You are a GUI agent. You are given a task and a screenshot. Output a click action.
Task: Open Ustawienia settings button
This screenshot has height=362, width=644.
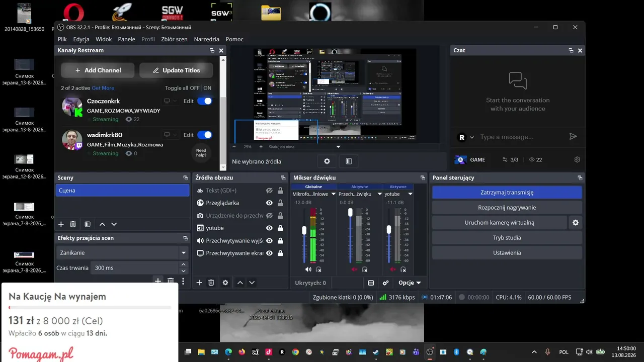(507, 253)
